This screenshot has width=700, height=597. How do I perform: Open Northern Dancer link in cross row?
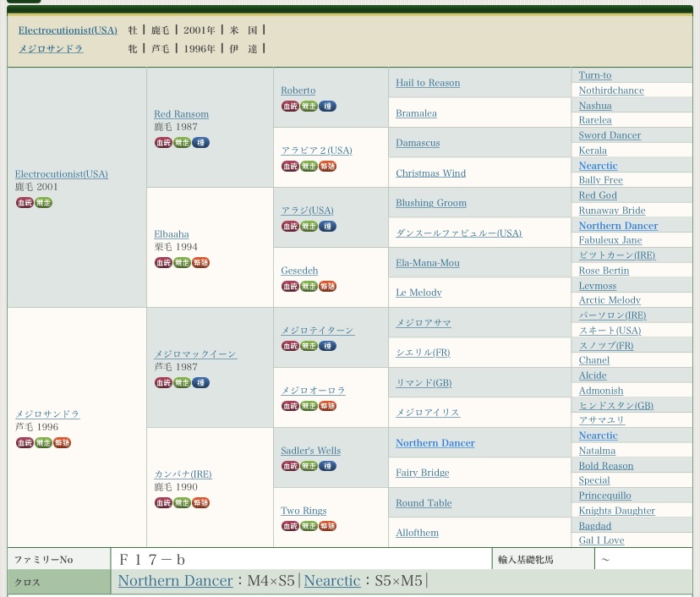pyautogui.click(x=175, y=581)
